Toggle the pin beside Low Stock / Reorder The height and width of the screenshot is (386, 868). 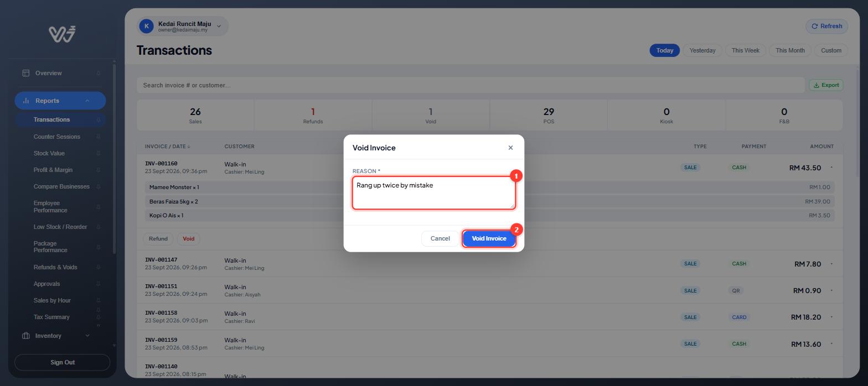tap(99, 227)
